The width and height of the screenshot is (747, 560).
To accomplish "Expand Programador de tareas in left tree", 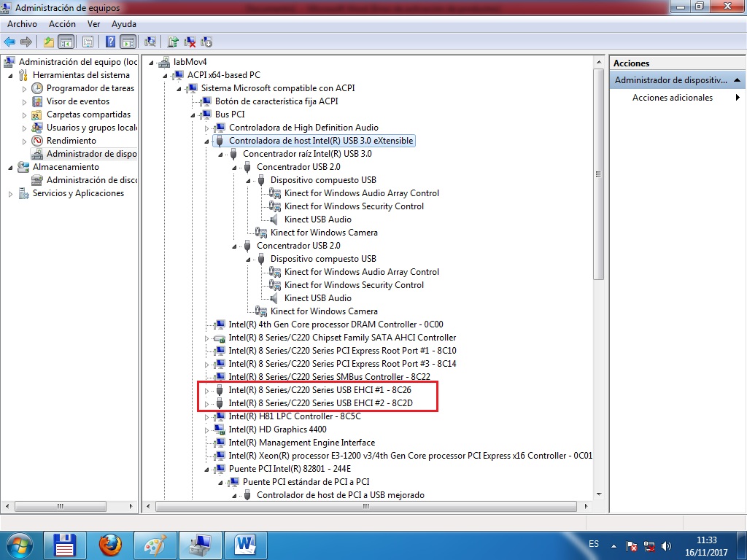I will tap(24, 88).
